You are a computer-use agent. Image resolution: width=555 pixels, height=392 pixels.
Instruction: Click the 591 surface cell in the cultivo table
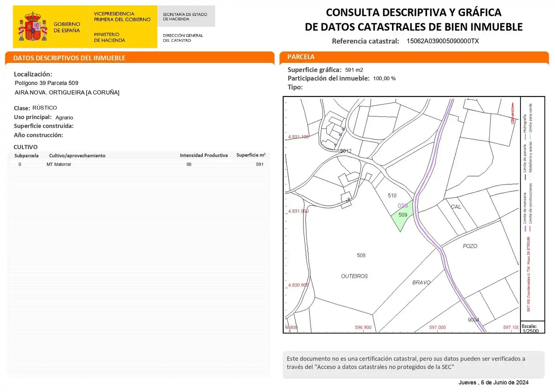pyautogui.click(x=260, y=164)
